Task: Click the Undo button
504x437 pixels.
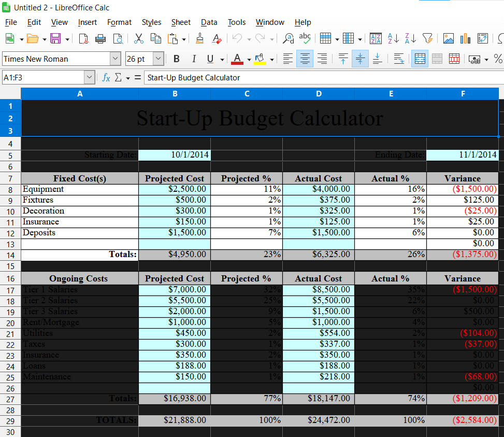Action: [x=237, y=38]
